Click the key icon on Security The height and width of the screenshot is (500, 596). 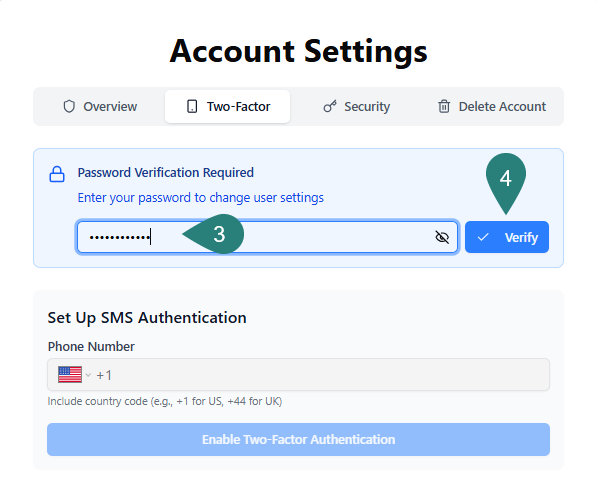[330, 106]
